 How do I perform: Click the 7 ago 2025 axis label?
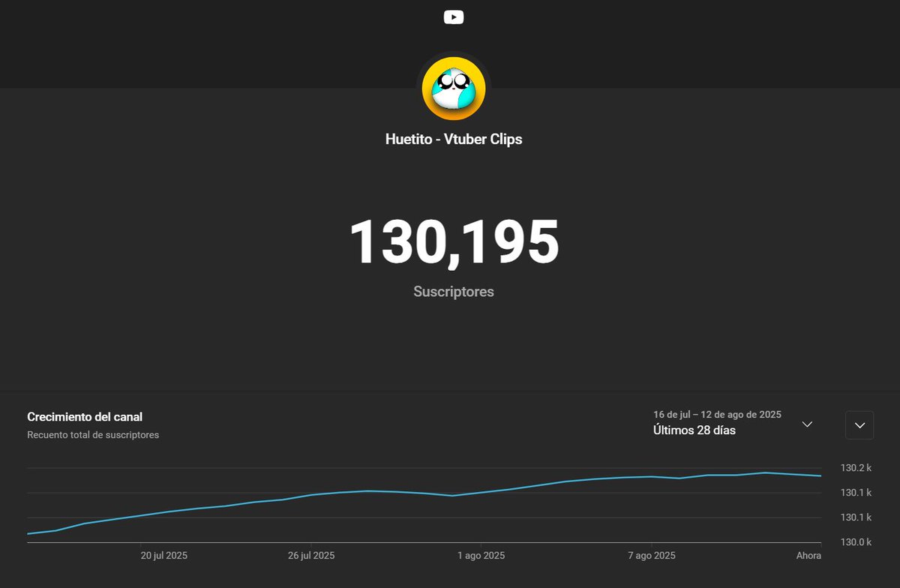652,556
